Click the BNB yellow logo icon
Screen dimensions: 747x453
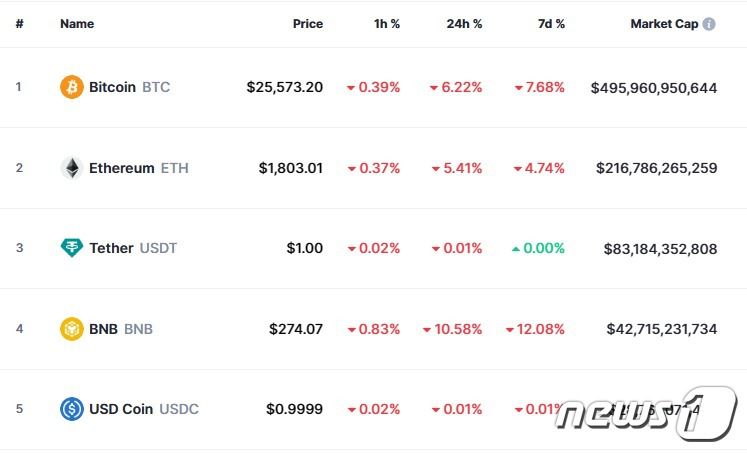[x=72, y=328]
